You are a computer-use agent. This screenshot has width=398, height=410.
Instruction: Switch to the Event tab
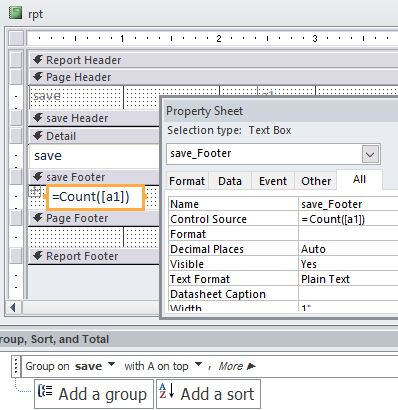tap(273, 181)
